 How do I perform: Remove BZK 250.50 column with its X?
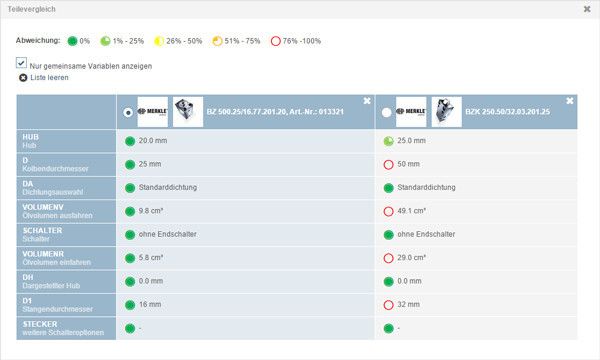click(x=569, y=101)
